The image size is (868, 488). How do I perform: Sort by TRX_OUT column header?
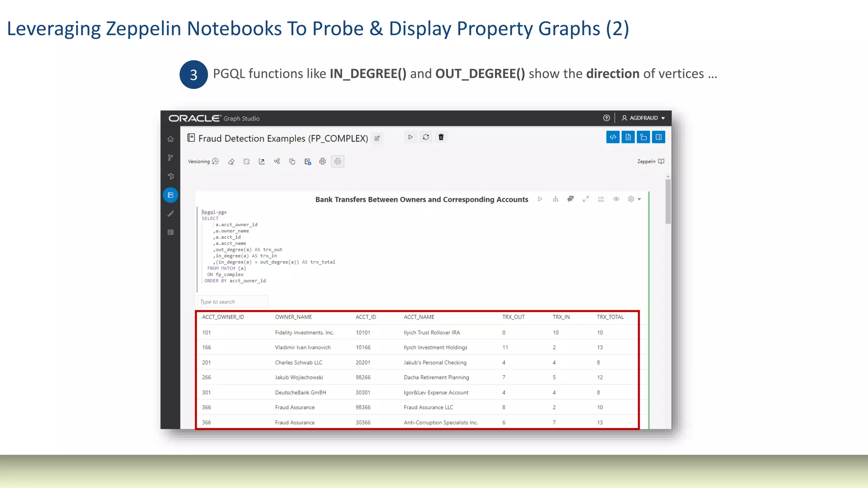pos(513,317)
